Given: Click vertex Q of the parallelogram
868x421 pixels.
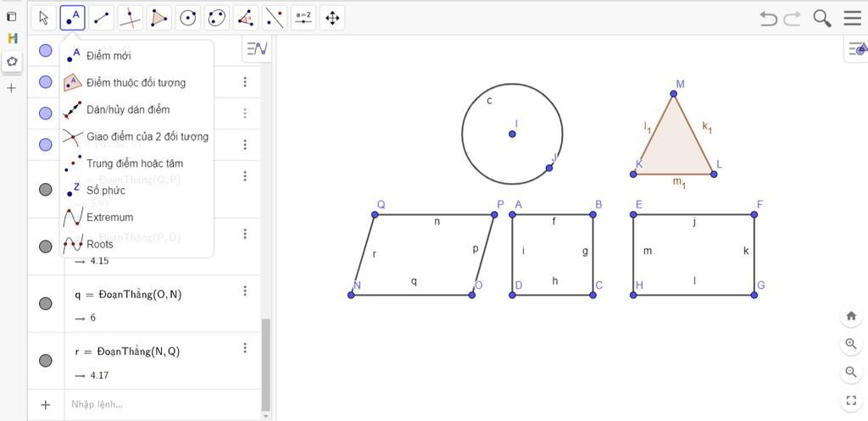Looking at the screenshot, I should click(x=375, y=214).
